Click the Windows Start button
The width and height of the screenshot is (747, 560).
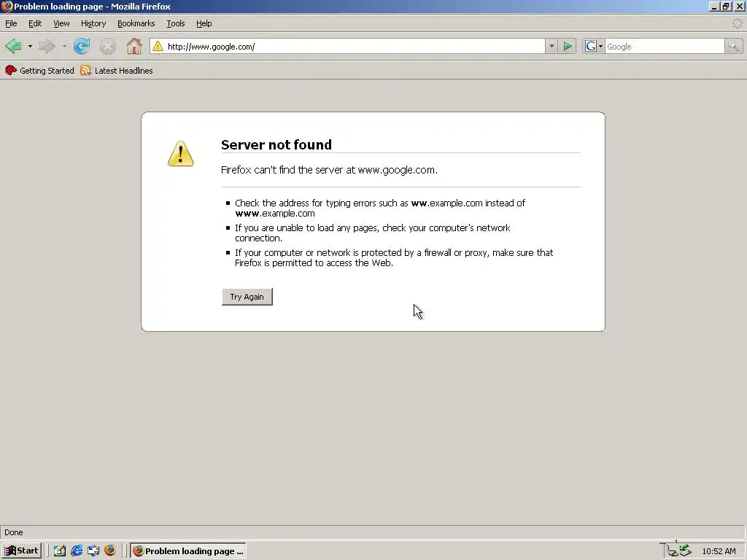21,551
